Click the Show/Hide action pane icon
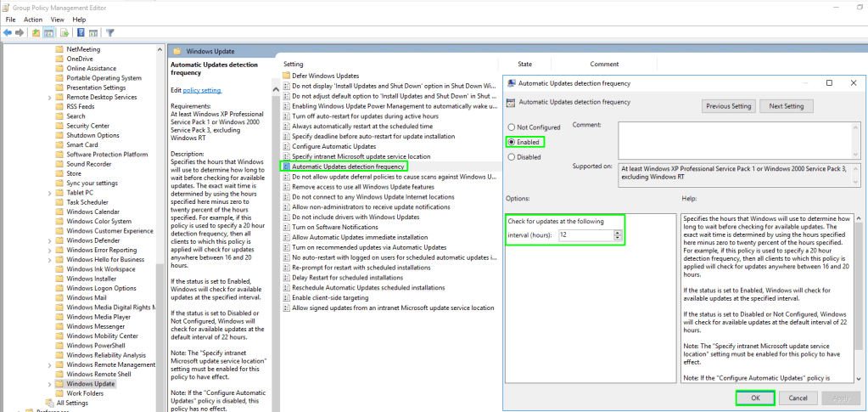 click(x=93, y=33)
